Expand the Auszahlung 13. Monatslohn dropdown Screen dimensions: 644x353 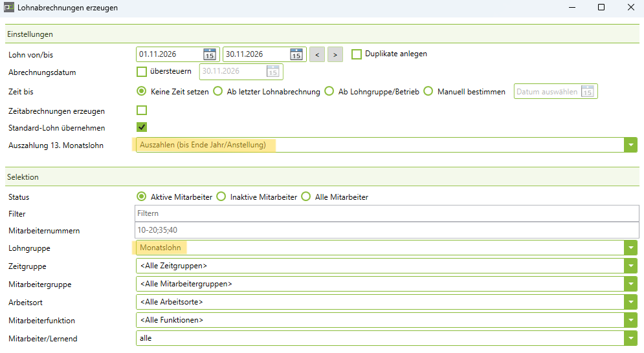point(630,145)
